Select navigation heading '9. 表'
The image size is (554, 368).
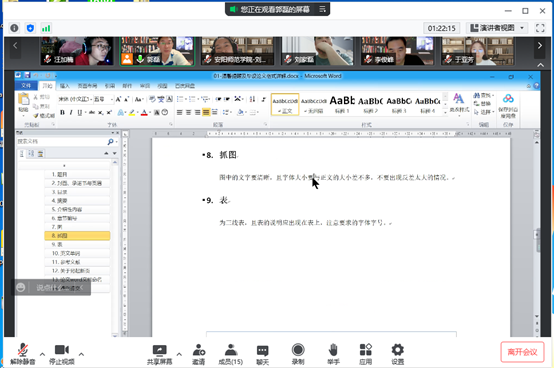(x=77, y=244)
